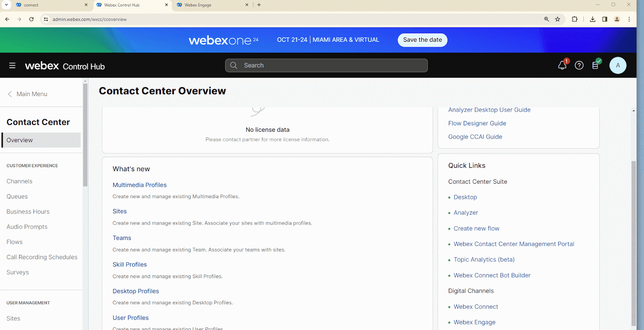This screenshot has width=644, height=330.
Task: Switch to the connect browser tab
Action: [52, 5]
